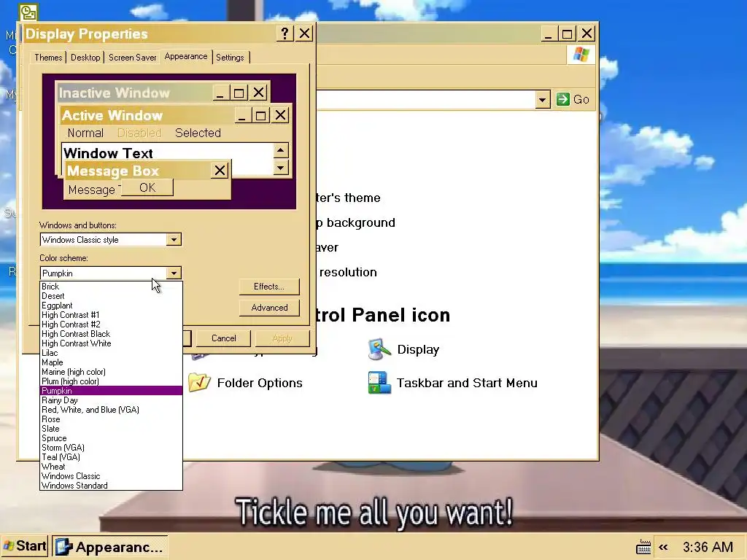The height and width of the screenshot is (560, 747).
Task: Click the Effects button
Action: point(269,286)
